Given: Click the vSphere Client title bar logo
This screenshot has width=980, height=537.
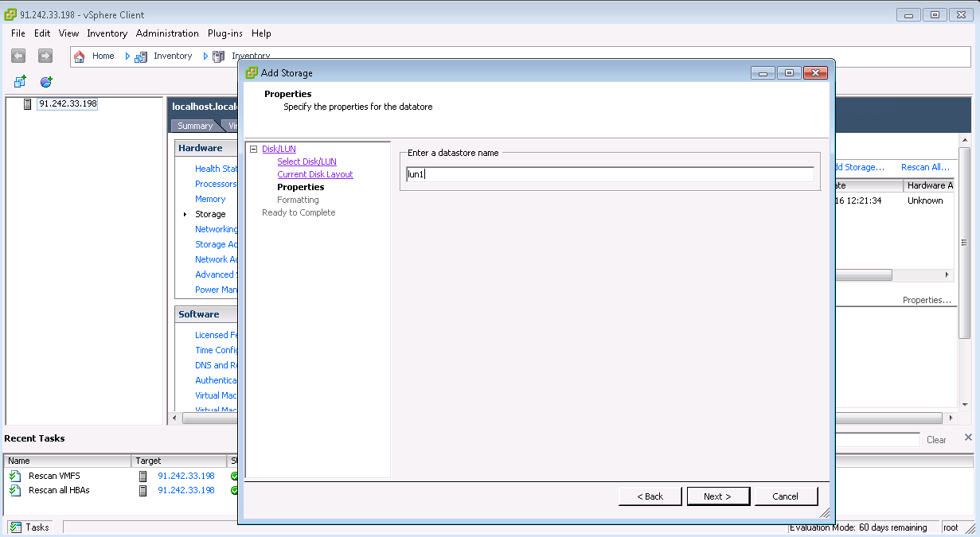Looking at the screenshot, I should point(11,14).
